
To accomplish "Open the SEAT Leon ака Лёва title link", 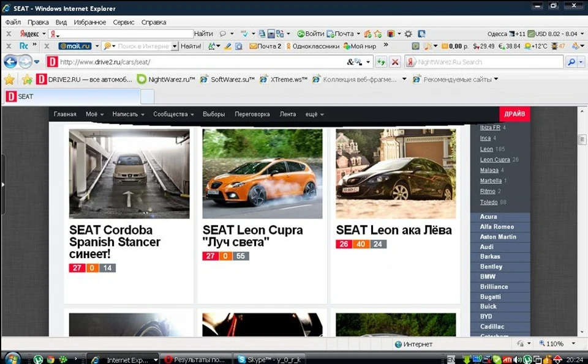I will click(x=393, y=230).
